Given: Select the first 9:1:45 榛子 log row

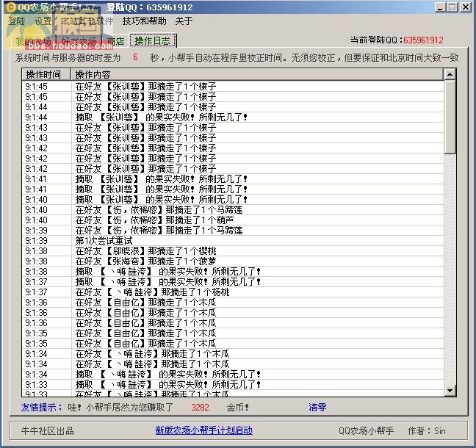Looking at the screenshot, I should point(233,87).
